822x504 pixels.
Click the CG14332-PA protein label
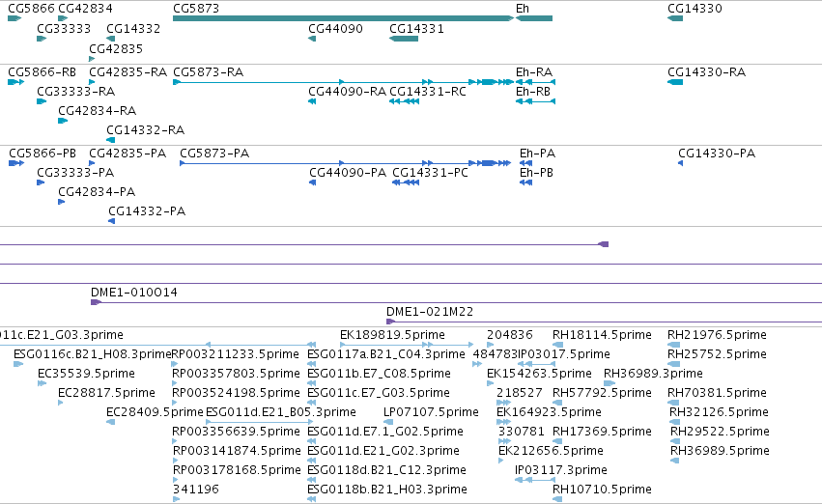click(x=147, y=211)
